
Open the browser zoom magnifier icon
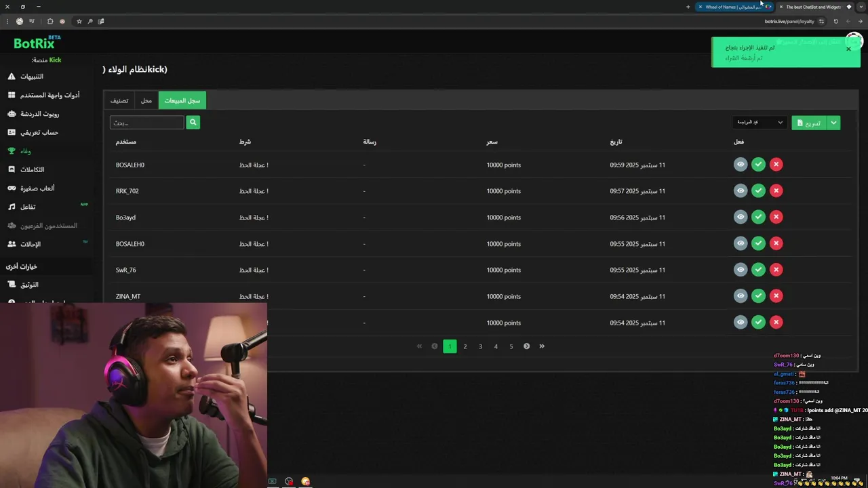[x=90, y=21]
